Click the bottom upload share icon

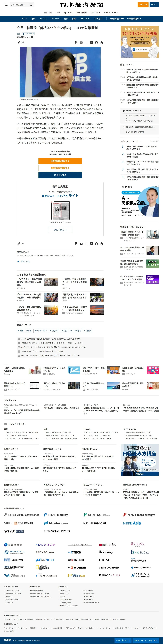pyautogui.click(x=102, y=244)
